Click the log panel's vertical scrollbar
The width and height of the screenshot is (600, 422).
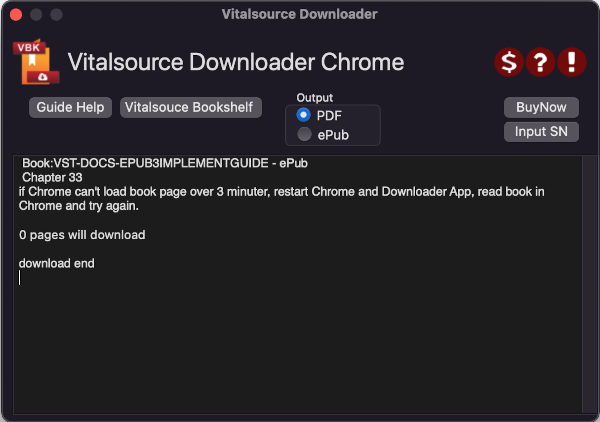pyautogui.click(x=589, y=285)
